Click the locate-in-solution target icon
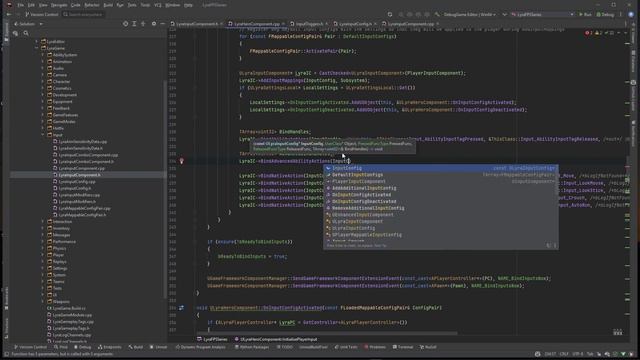 click(x=125, y=24)
